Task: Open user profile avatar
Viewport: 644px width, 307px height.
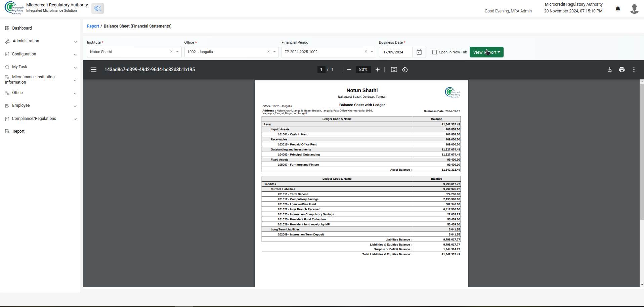Action: (x=634, y=9)
